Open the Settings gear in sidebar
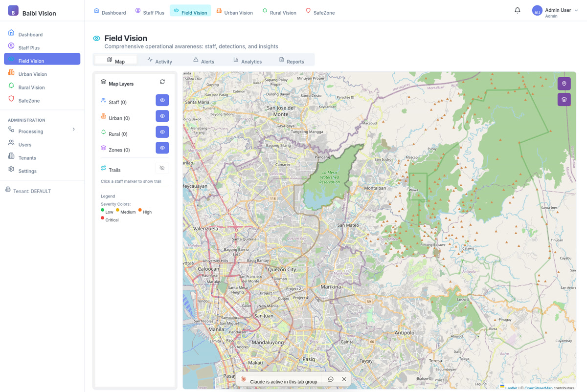 click(x=11, y=169)
